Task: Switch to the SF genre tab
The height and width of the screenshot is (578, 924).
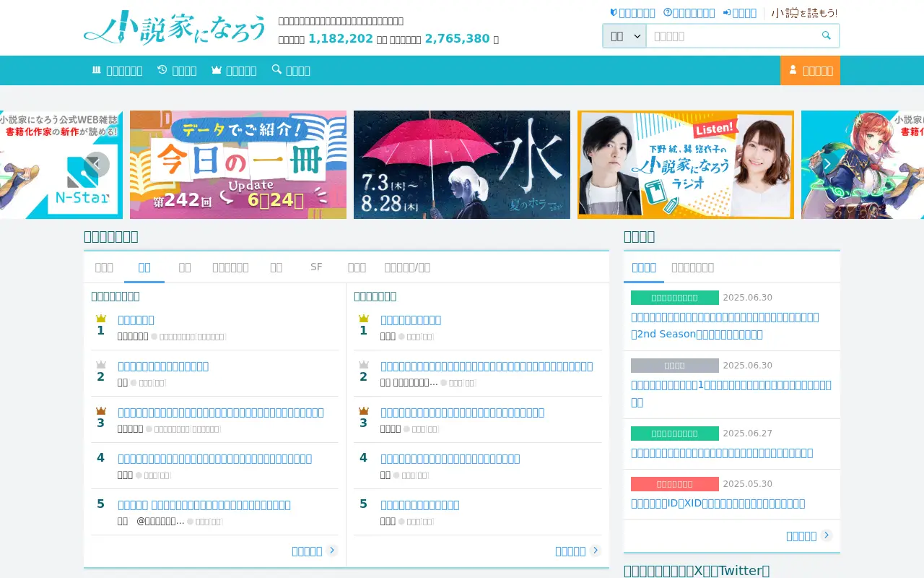Action: click(316, 267)
